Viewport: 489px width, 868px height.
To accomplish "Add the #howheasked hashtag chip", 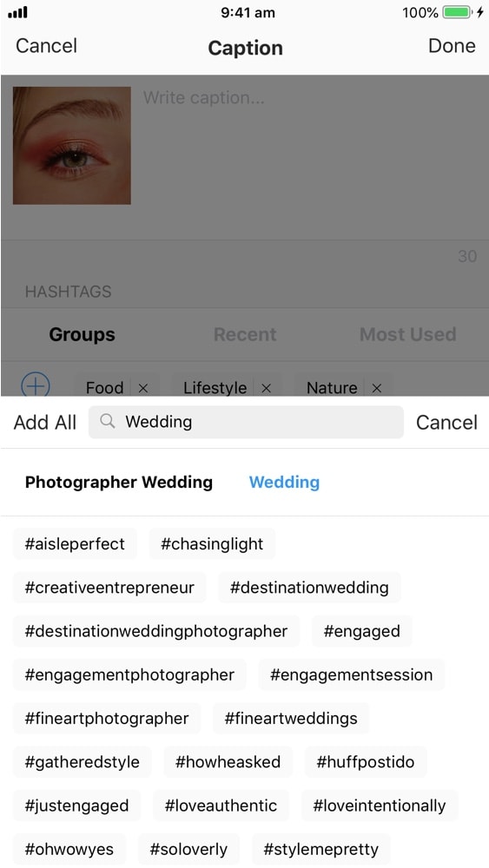I will coord(228,762).
